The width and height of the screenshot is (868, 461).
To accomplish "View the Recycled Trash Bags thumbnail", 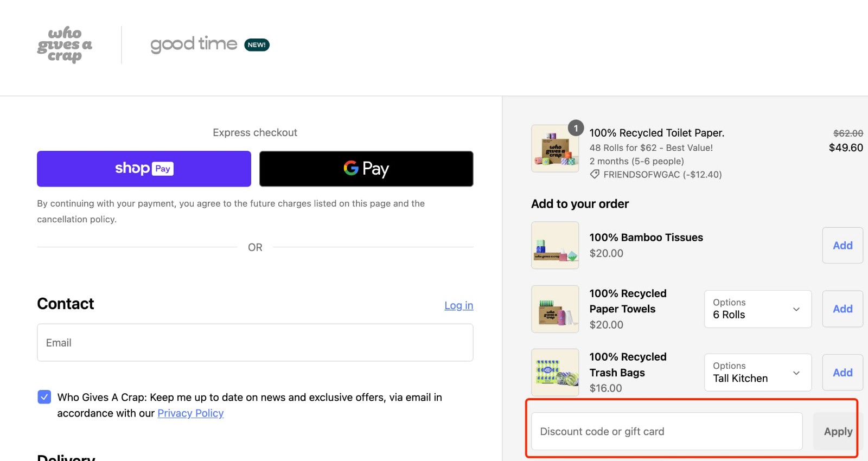I will pyautogui.click(x=555, y=373).
